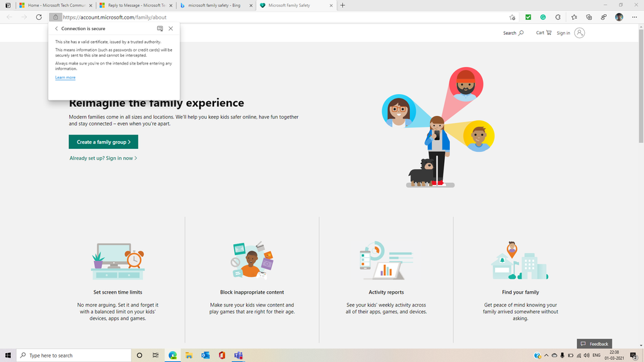Open Microsoft Edge from the taskbar
This screenshot has width=644, height=362.
[173, 356]
